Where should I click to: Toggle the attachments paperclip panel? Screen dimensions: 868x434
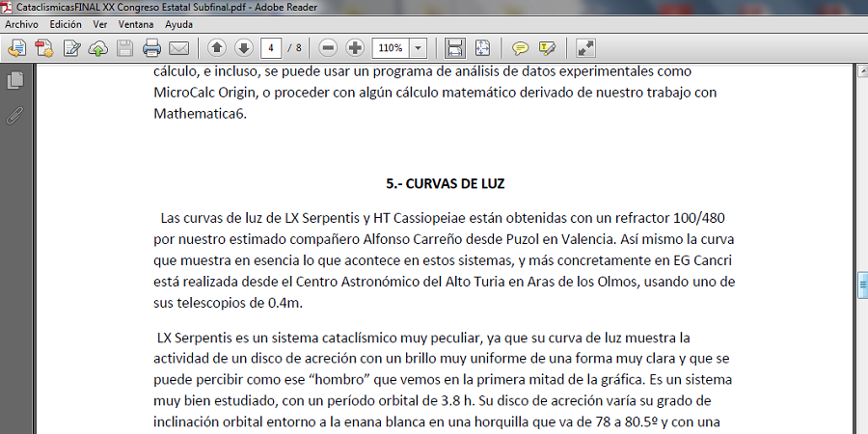click(14, 117)
